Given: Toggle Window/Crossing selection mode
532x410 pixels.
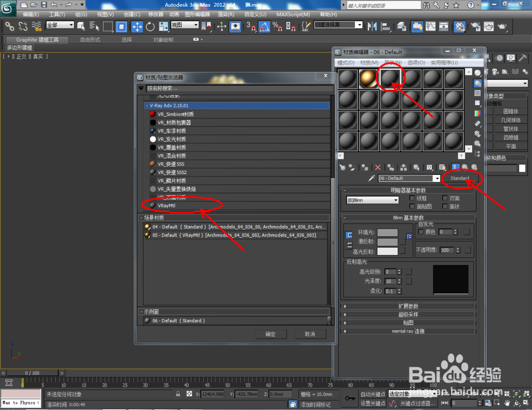Looking at the screenshot, I should point(121,26).
